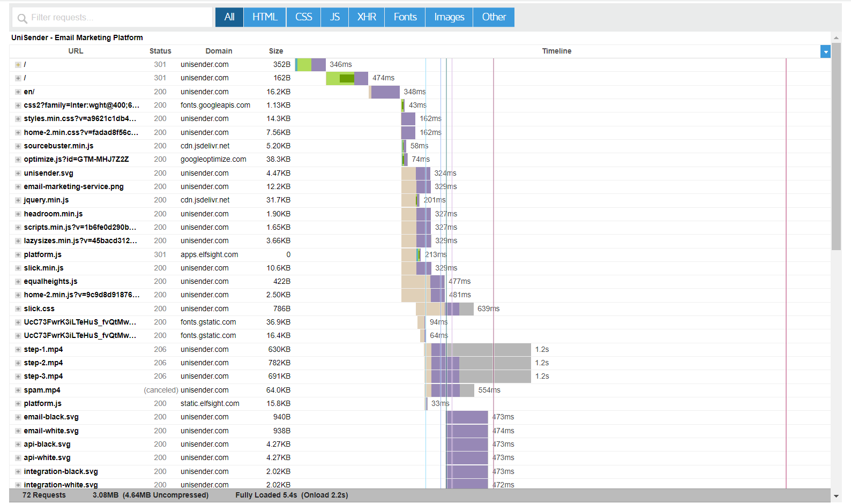Select the googleoptimize.com domain cell

(x=213, y=159)
